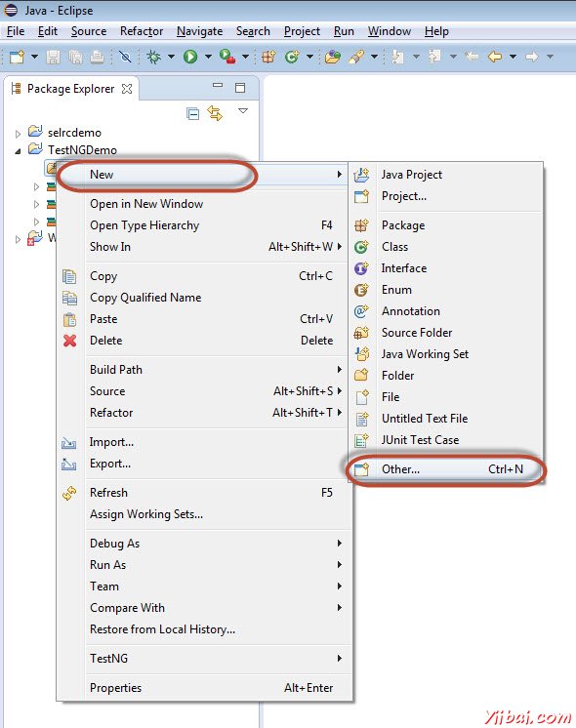Collapse the TestNGDemo project

click(18, 151)
